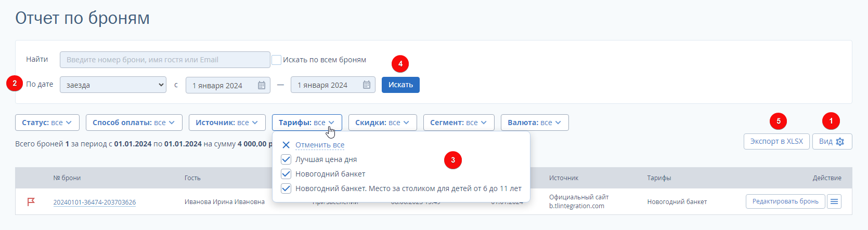Open the Способ оплаты filter dropdown
This screenshot has height=230, width=868.
pos(134,123)
